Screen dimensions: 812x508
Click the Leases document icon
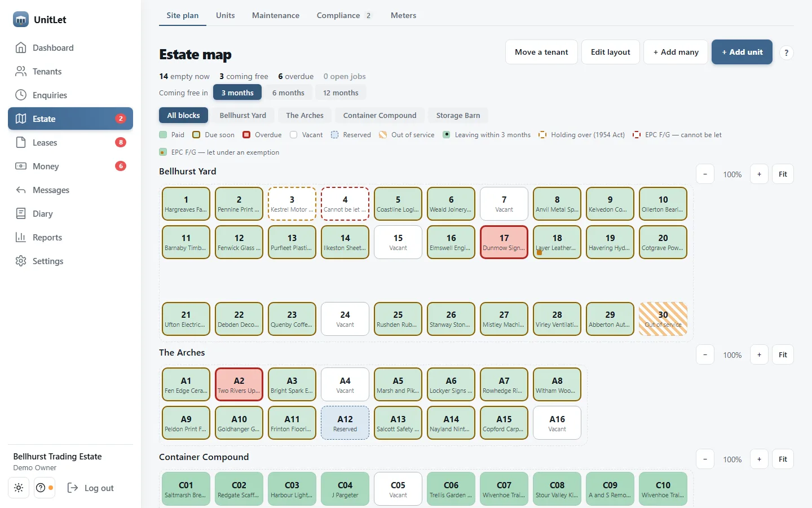coord(21,143)
